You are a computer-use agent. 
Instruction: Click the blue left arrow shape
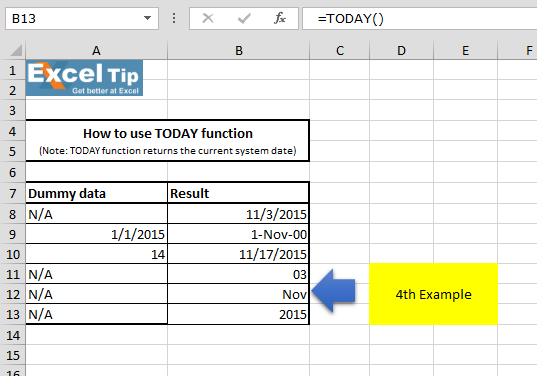333,291
